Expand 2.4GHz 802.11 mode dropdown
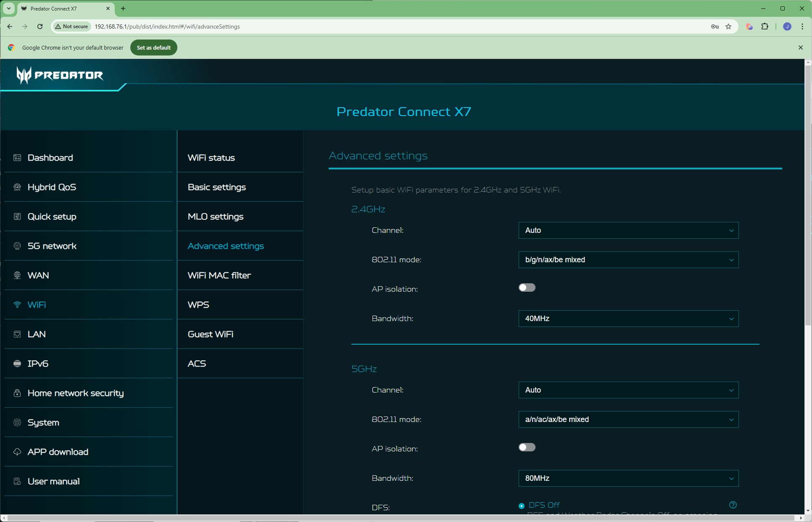Screen dimensions: 812x522 pyautogui.click(x=628, y=260)
